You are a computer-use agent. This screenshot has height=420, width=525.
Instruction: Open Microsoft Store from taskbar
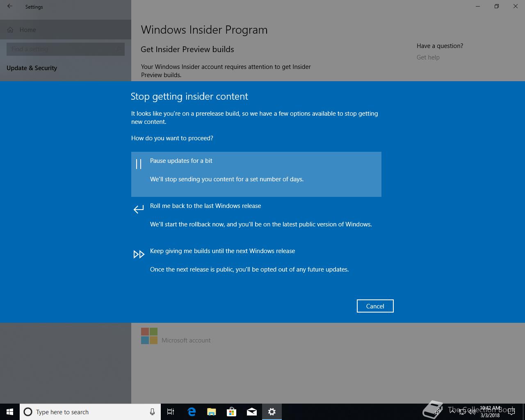pyautogui.click(x=232, y=412)
